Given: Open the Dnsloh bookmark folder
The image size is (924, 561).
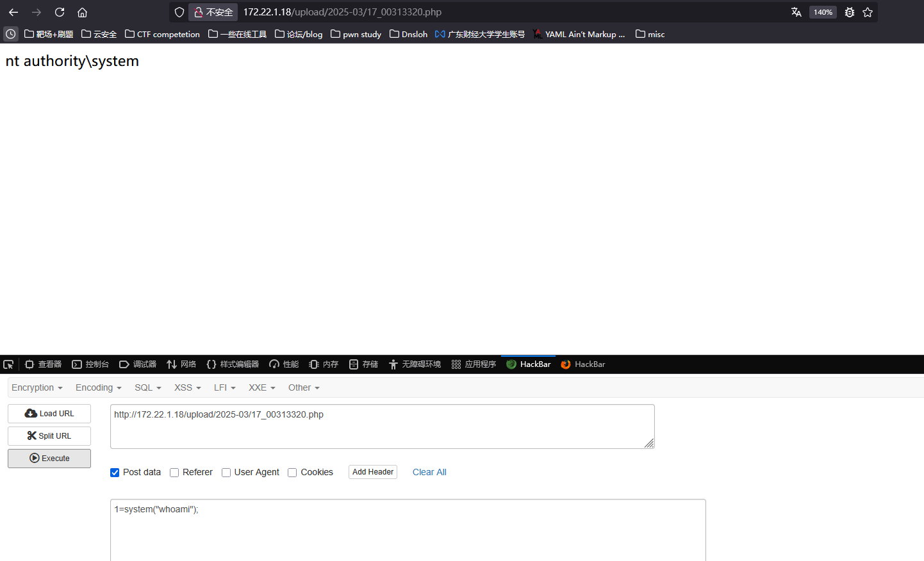Looking at the screenshot, I should [408, 34].
